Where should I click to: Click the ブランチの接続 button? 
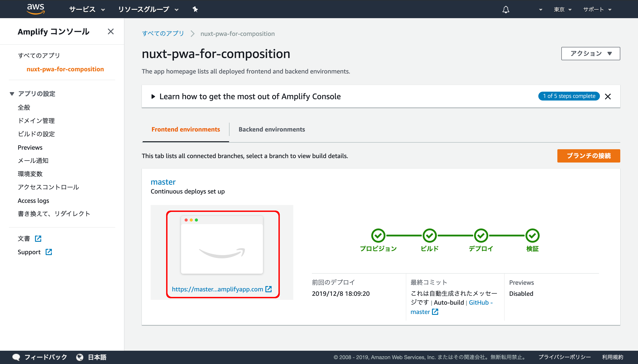[588, 156]
